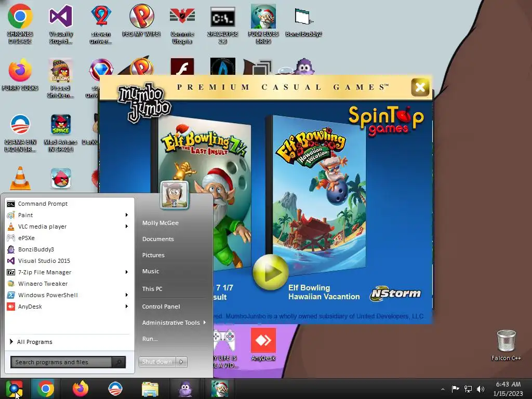Open Control Panel from Start menu
The image size is (532, 399).
(x=161, y=307)
